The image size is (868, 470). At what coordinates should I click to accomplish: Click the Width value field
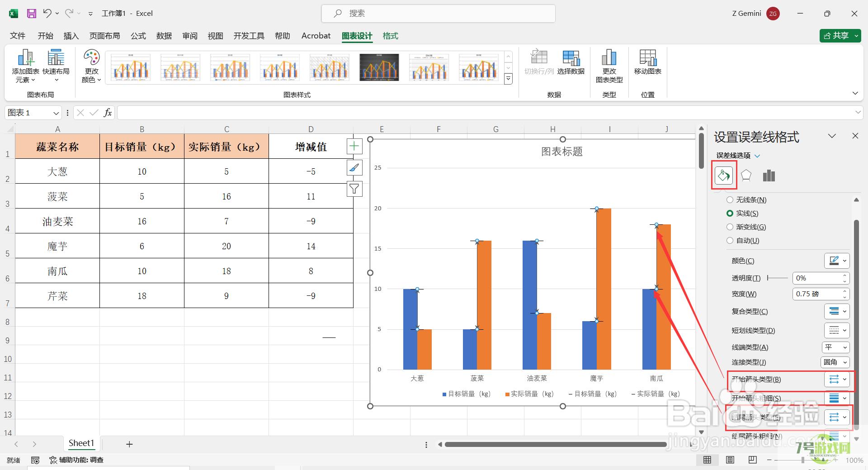tap(817, 294)
